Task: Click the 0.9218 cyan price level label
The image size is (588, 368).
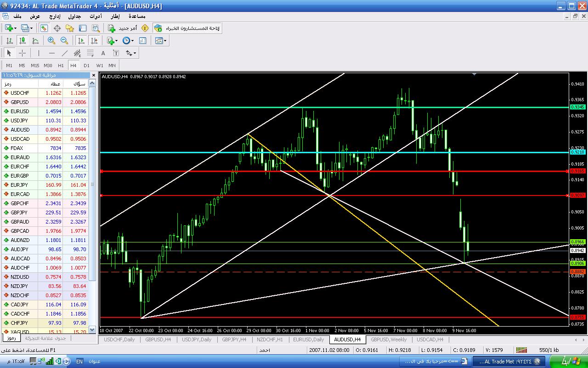Action: [x=577, y=152]
